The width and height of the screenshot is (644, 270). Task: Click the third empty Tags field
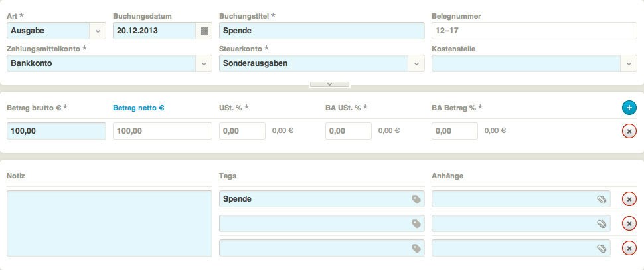[x=322, y=248]
